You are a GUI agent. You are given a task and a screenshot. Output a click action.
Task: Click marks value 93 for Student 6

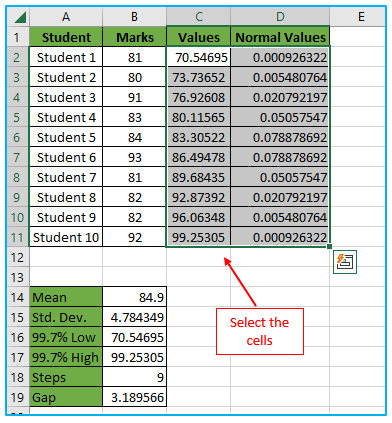pos(134,157)
